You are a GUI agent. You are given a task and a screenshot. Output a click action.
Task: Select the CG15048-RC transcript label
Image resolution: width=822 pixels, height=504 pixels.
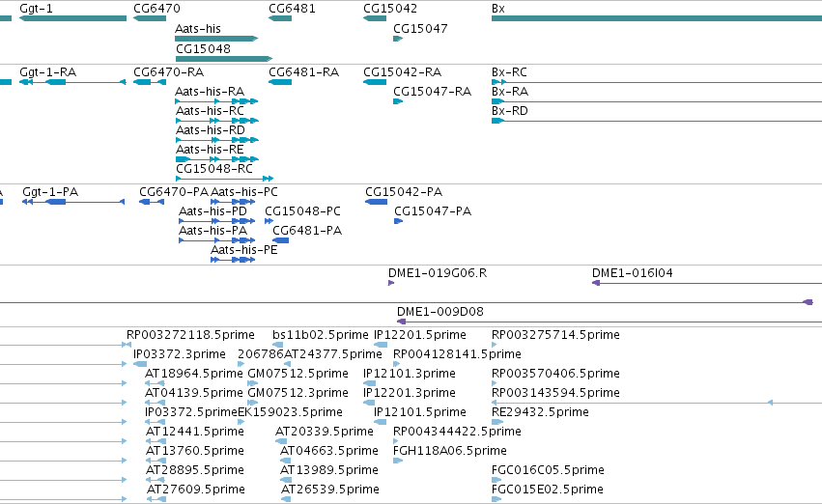click(214, 169)
